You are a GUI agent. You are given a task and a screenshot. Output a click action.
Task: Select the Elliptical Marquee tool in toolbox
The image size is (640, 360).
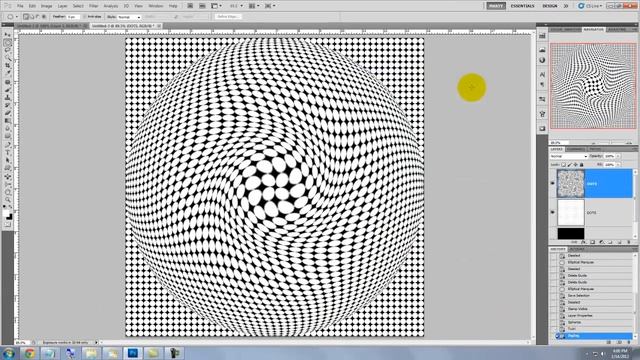(8, 43)
